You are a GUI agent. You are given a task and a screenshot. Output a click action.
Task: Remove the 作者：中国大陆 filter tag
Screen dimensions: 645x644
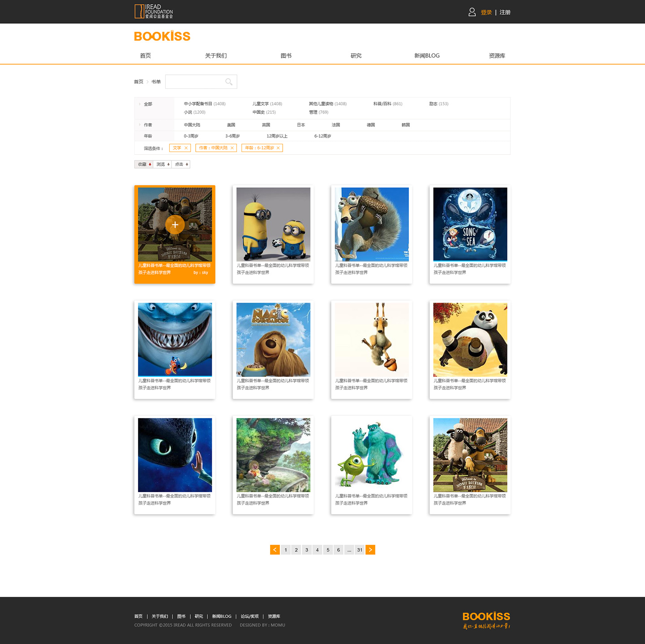tap(232, 148)
